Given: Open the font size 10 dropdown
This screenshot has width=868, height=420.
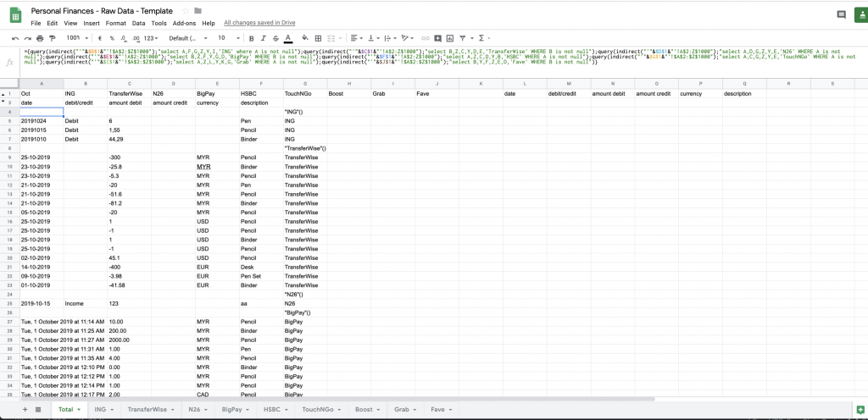Looking at the screenshot, I should [x=229, y=38].
